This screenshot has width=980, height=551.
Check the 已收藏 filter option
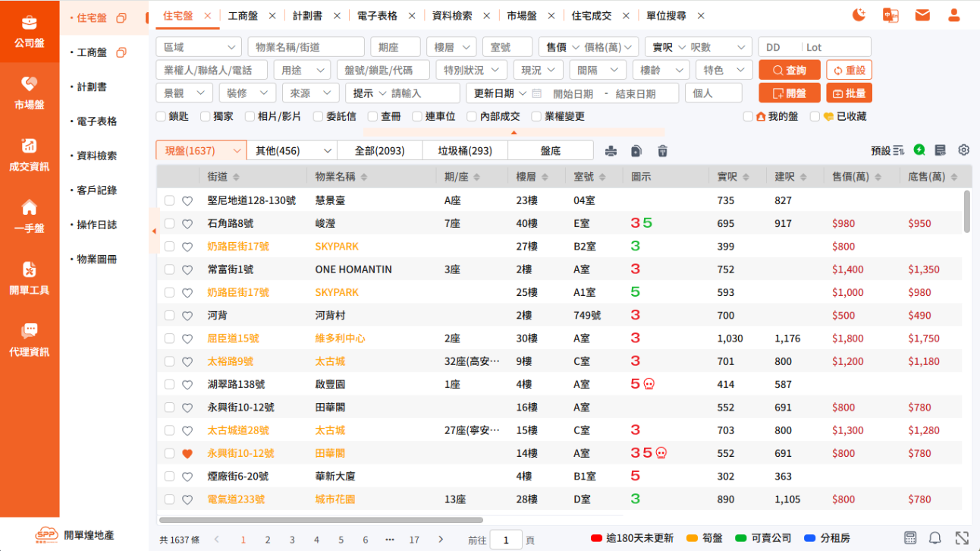click(x=815, y=117)
